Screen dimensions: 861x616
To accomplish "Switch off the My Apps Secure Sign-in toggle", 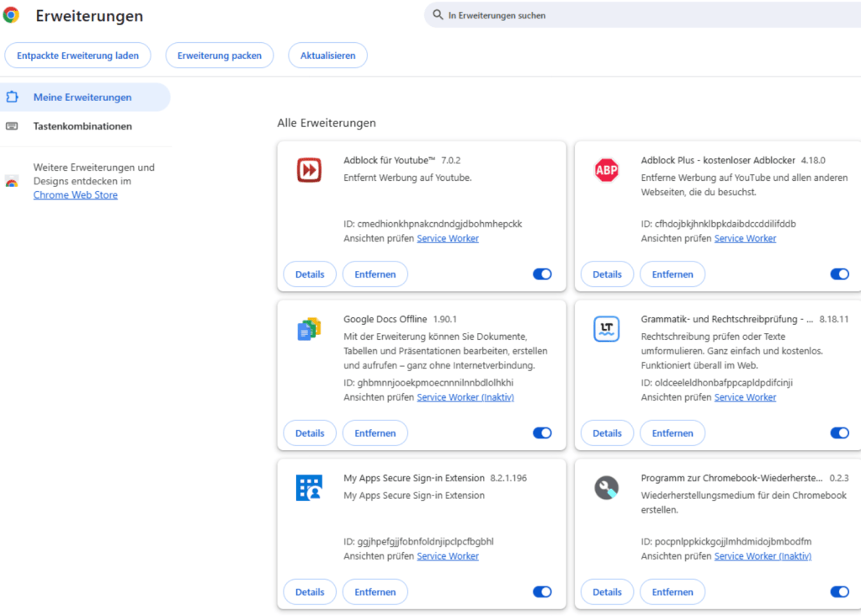I will click(x=542, y=592).
